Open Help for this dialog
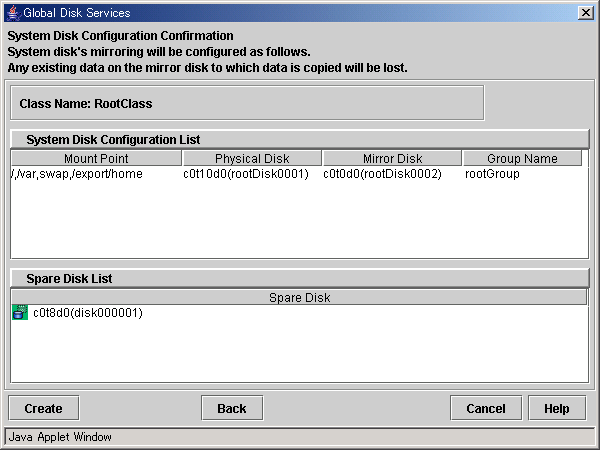Viewport: 600px width, 450px height. 557,408
